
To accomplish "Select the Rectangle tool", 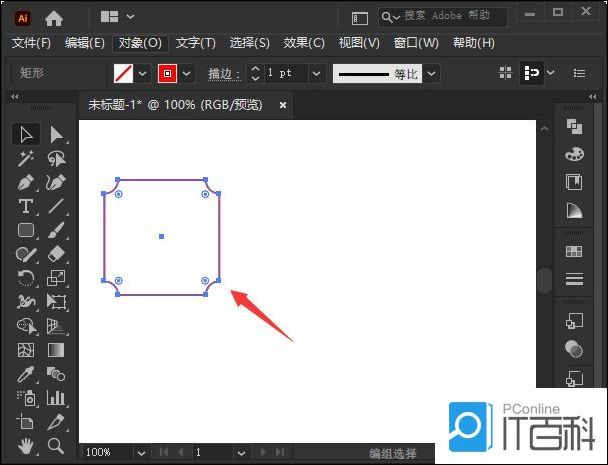I will pos(26,230).
